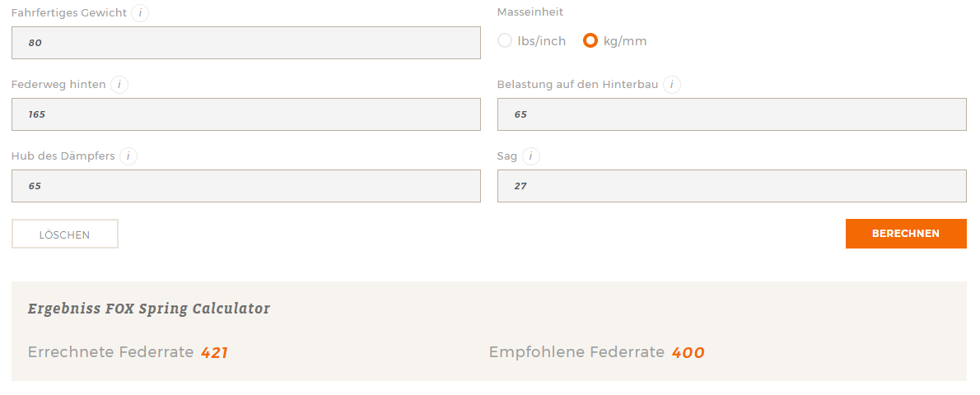The image size is (980, 395).
Task: Click the Ergebniss FOX Spring Calculator heading
Action: coord(149,309)
